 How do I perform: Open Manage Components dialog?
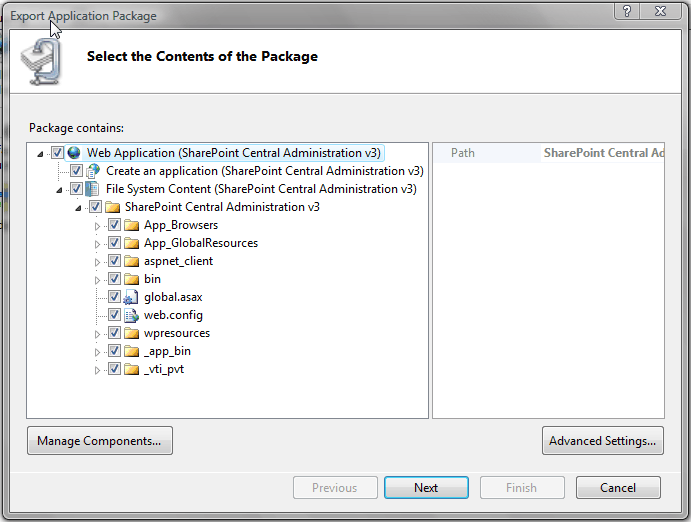[x=100, y=441]
